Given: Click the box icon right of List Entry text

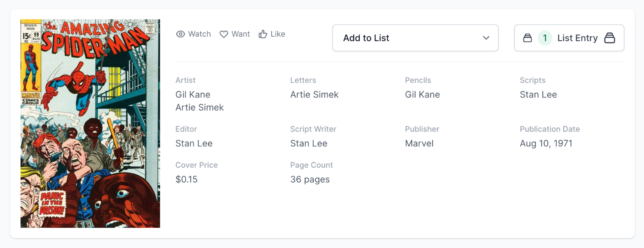Looking at the screenshot, I should point(609,38).
